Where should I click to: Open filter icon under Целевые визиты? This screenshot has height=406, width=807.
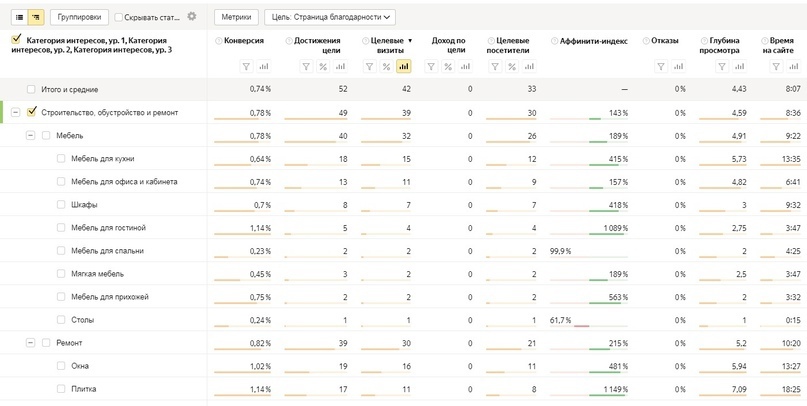coord(370,66)
